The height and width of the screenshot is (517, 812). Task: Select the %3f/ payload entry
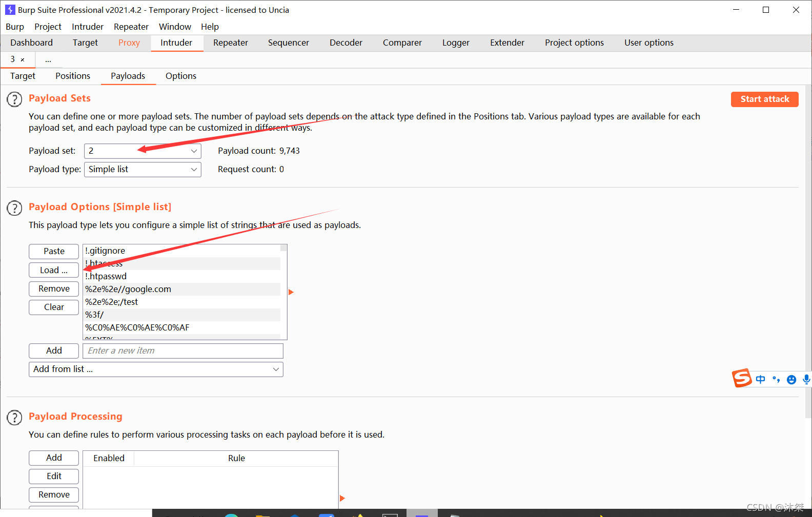(181, 315)
